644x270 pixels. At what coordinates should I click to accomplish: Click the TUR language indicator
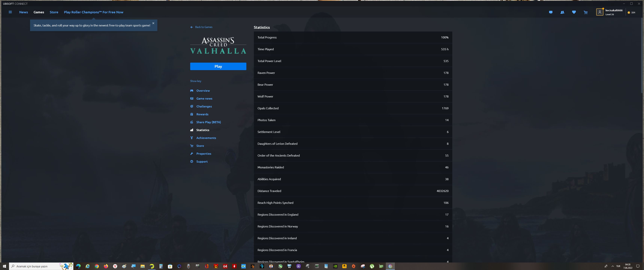(618, 266)
